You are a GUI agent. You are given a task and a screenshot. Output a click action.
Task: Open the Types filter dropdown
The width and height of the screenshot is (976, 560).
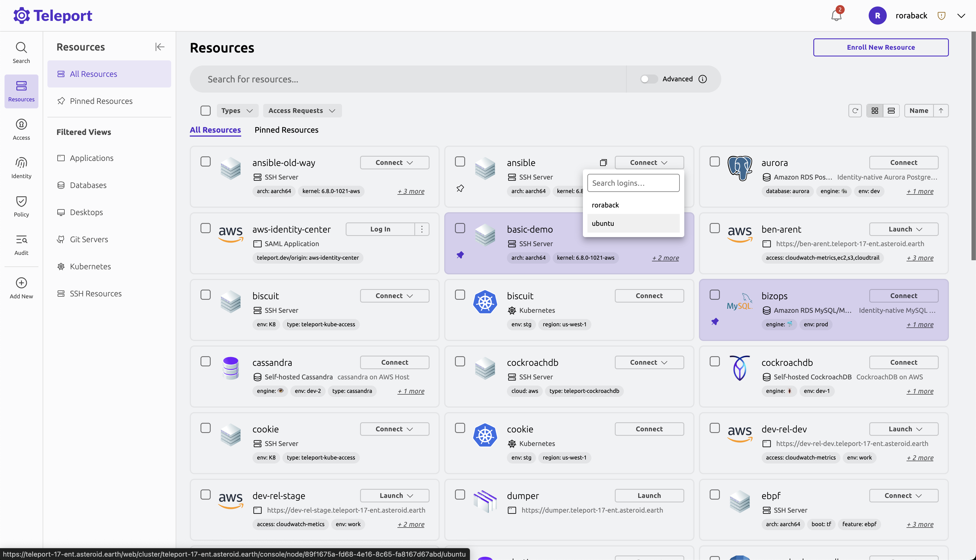[237, 111]
